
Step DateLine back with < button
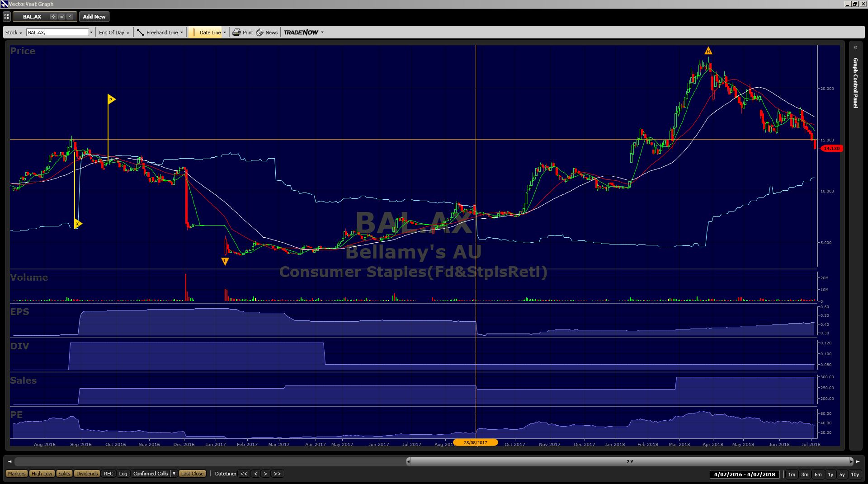pyautogui.click(x=256, y=474)
